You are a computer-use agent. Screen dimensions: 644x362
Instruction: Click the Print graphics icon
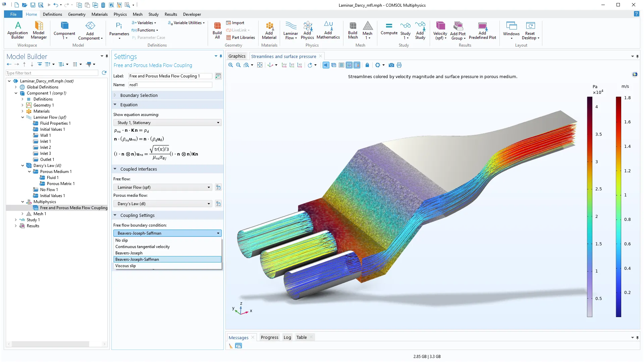tap(399, 65)
